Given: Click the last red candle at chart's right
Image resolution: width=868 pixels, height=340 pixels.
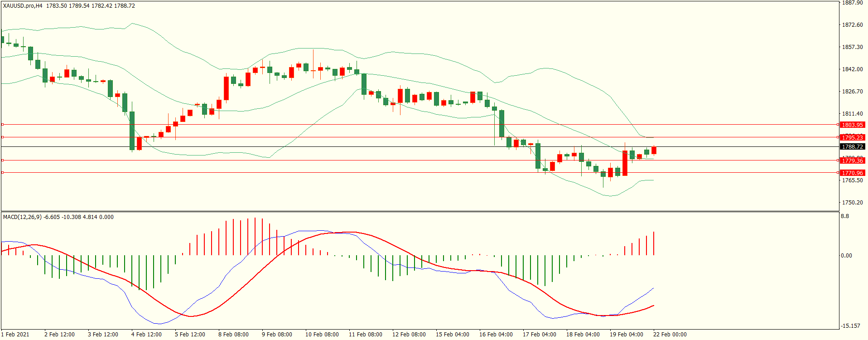Looking at the screenshot, I should [x=654, y=151].
